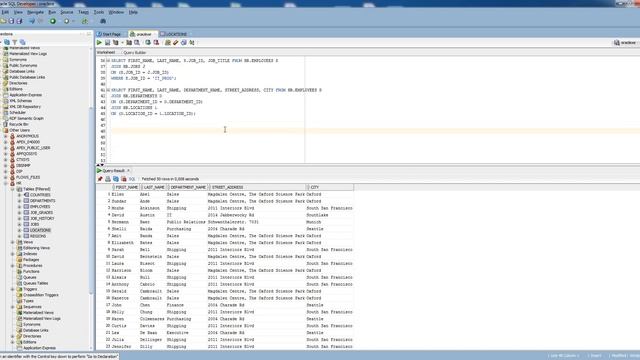Screen dimensions: 640x360
Task: Select the Worksheet tab
Action: (x=106, y=53)
